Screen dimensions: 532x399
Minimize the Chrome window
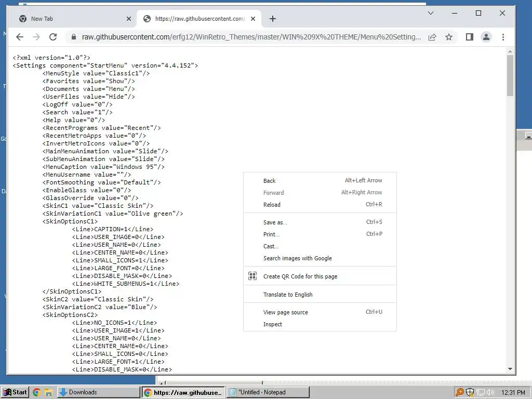click(x=455, y=13)
